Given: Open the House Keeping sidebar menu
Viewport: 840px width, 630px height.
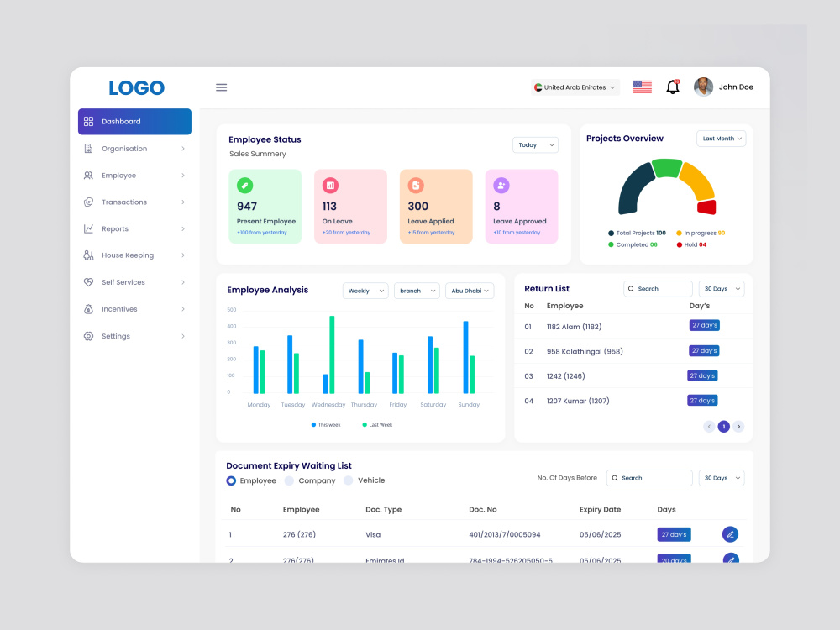Looking at the screenshot, I should point(134,255).
